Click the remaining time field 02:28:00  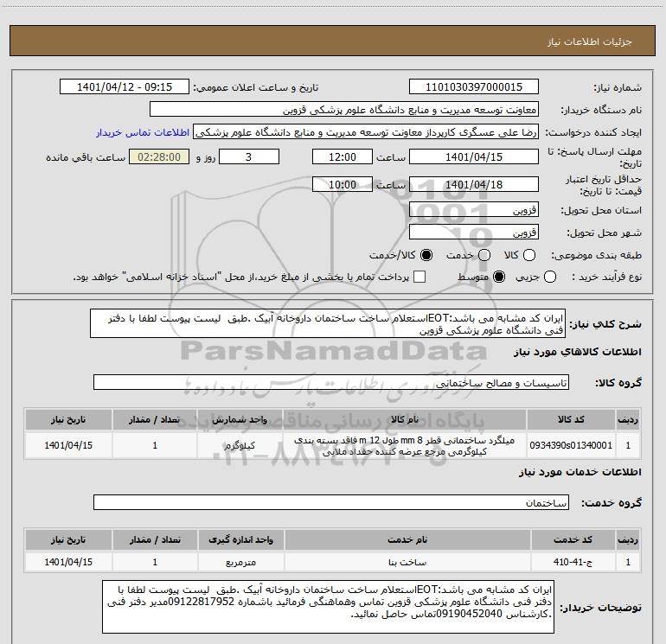tap(159, 156)
